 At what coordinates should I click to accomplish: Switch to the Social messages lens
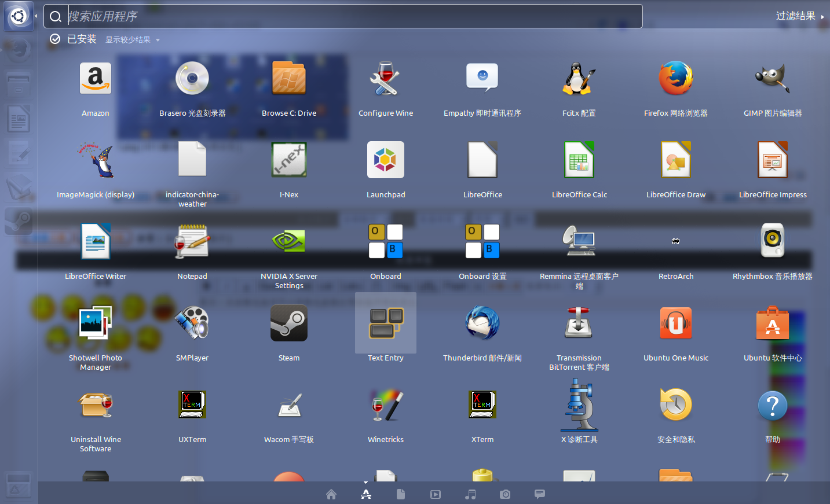[540, 494]
